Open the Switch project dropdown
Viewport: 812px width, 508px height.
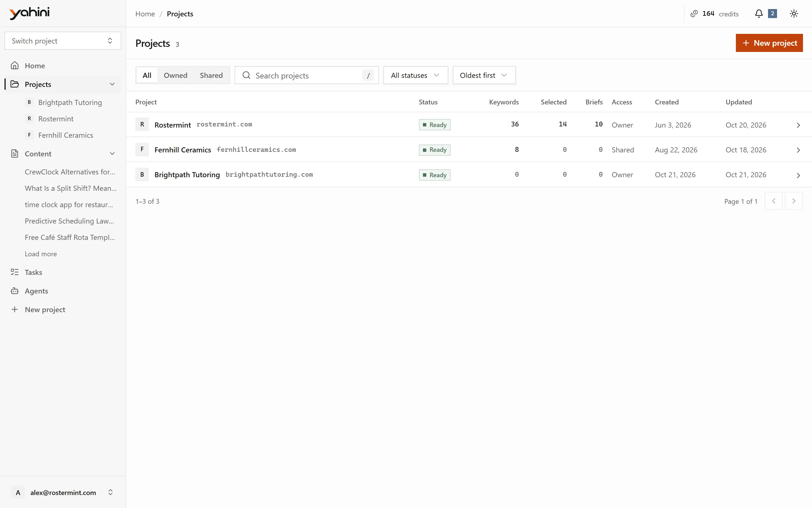point(63,41)
